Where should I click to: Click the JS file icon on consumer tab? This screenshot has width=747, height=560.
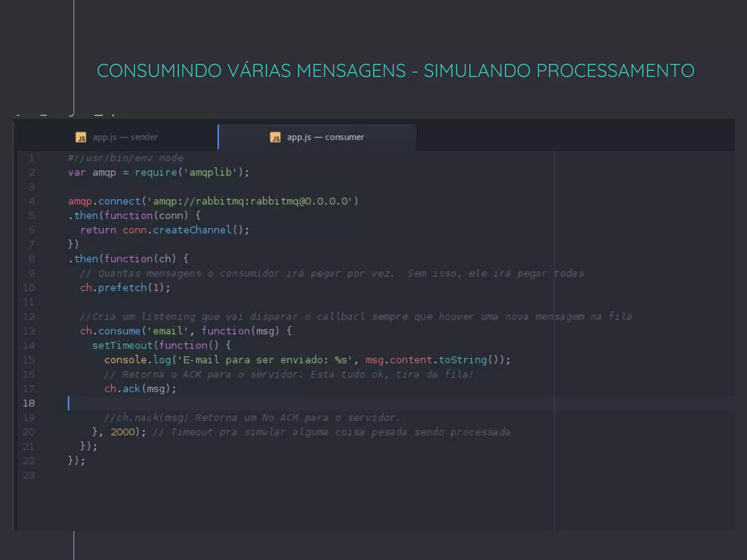point(275,137)
